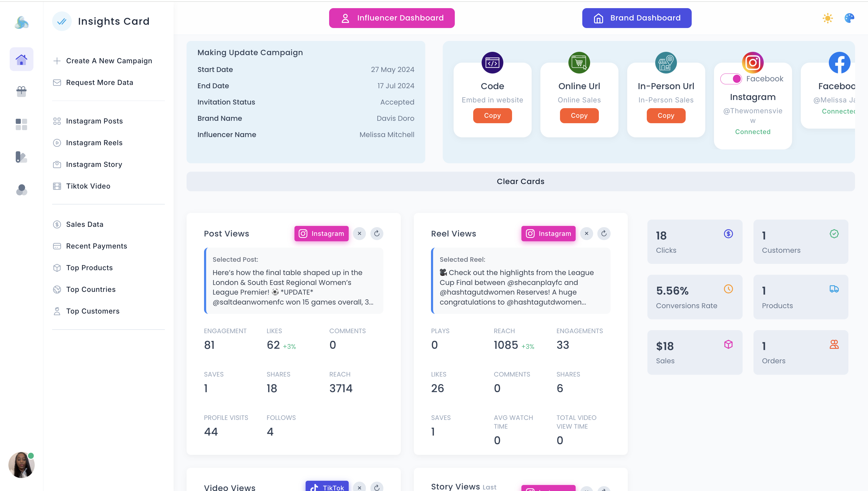Click the Instagram logo on account card
The width and height of the screenshot is (868, 491).
click(753, 63)
